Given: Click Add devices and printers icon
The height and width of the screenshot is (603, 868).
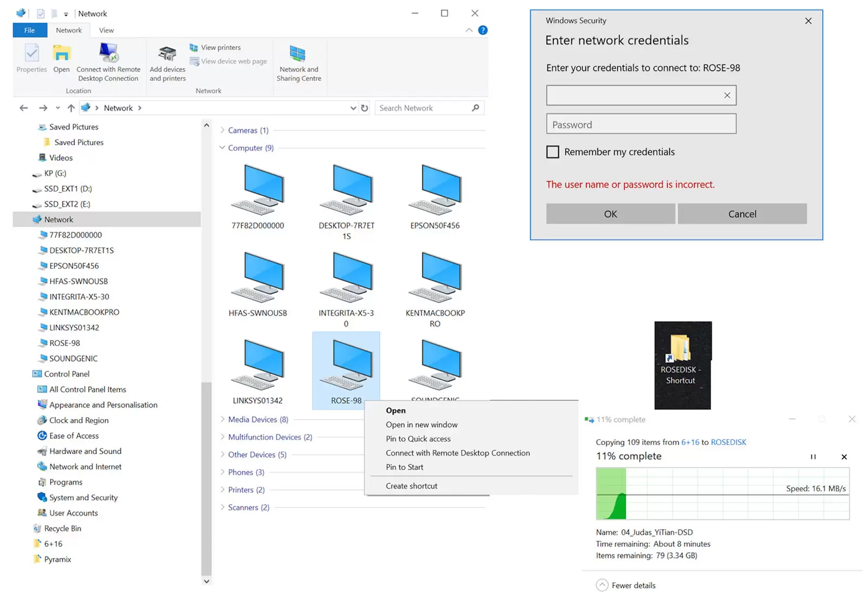Looking at the screenshot, I should coord(168,54).
